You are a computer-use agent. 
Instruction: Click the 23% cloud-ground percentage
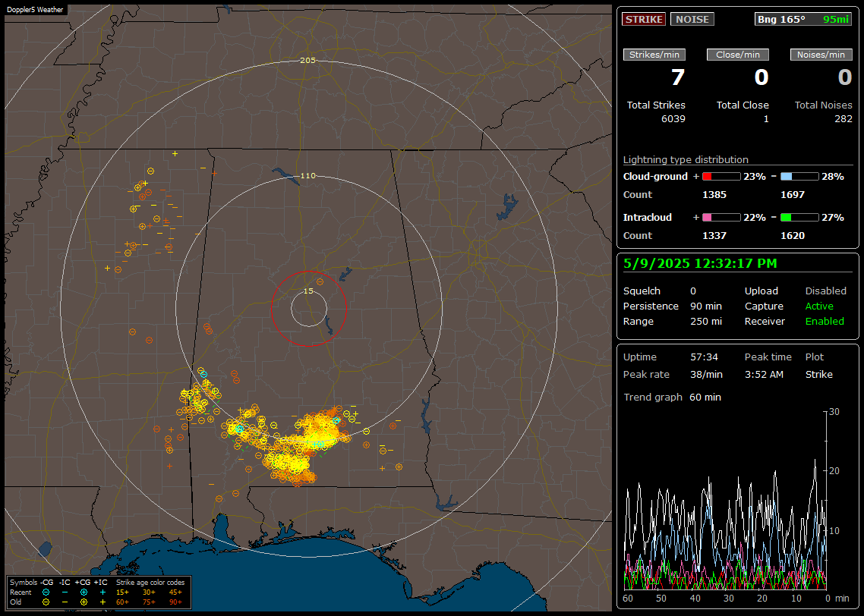tap(755, 177)
